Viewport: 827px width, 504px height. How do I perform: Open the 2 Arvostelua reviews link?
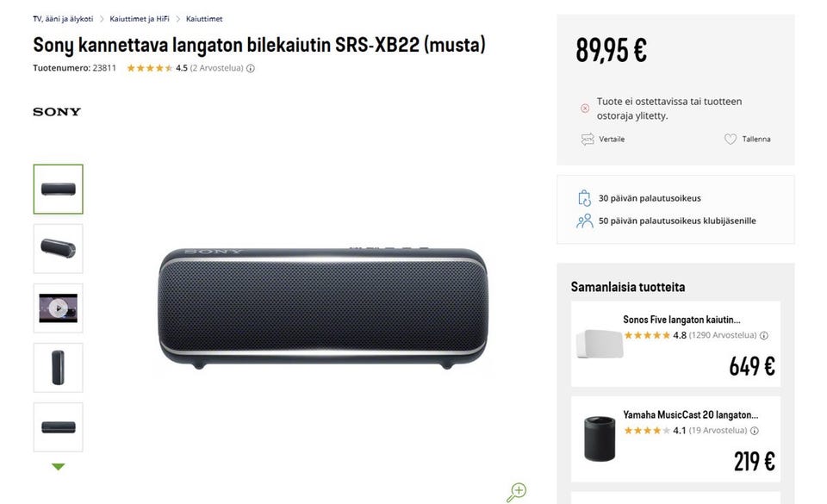(216, 68)
